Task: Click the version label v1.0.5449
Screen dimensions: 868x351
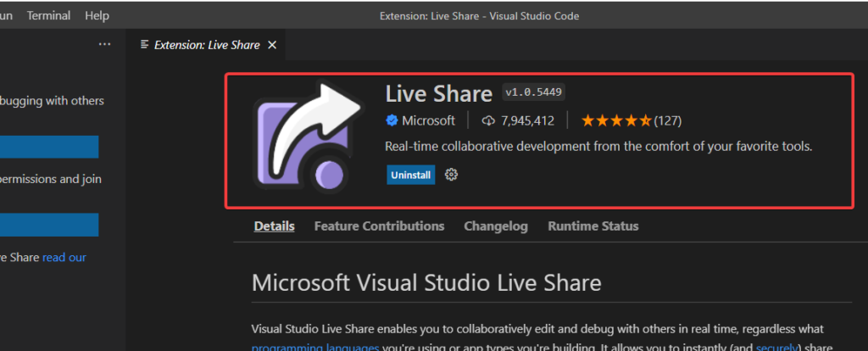Action: tap(534, 92)
